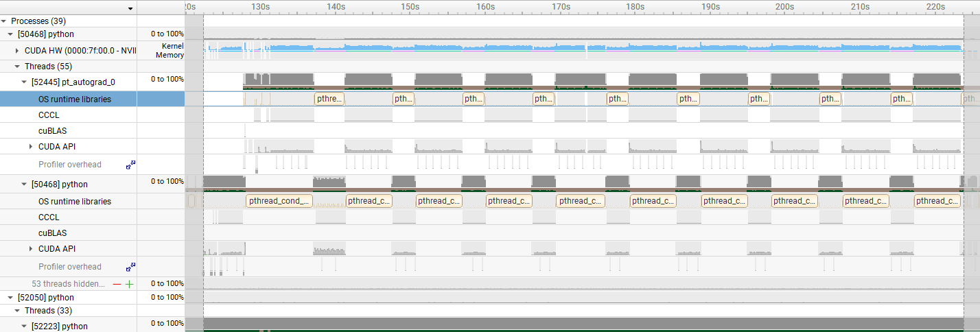The height and width of the screenshot is (332, 980).
Task: Select the highlighted OS runtime libraries row
Action: (x=74, y=99)
